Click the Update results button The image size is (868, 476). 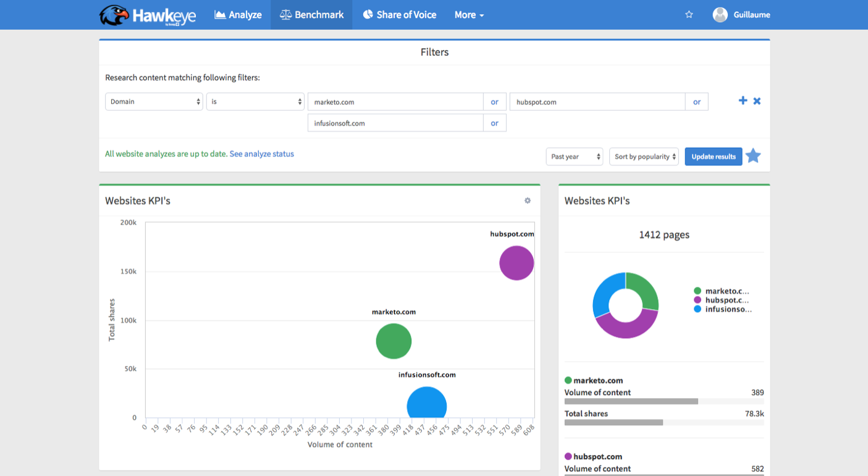tap(714, 156)
